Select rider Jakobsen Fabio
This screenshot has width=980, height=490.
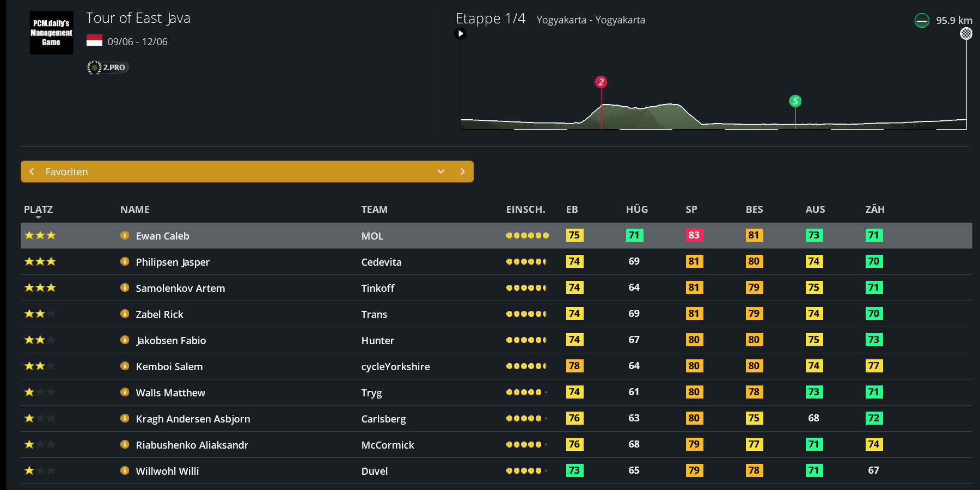click(x=171, y=340)
